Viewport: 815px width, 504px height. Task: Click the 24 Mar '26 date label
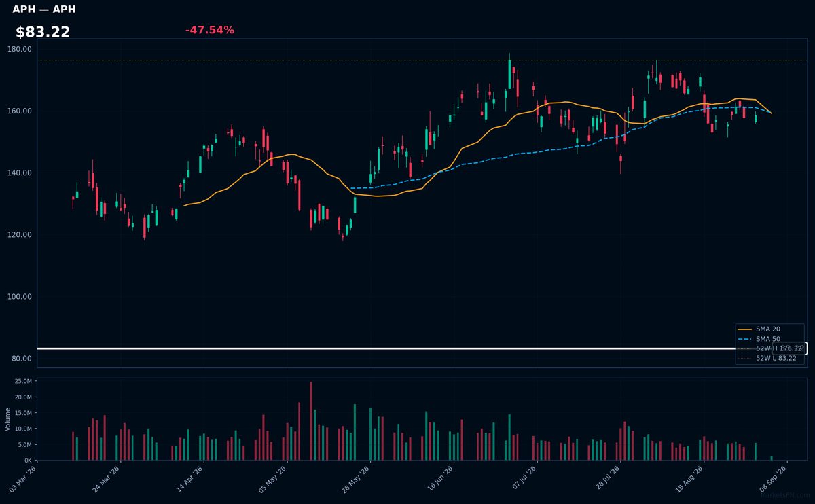point(106,478)
